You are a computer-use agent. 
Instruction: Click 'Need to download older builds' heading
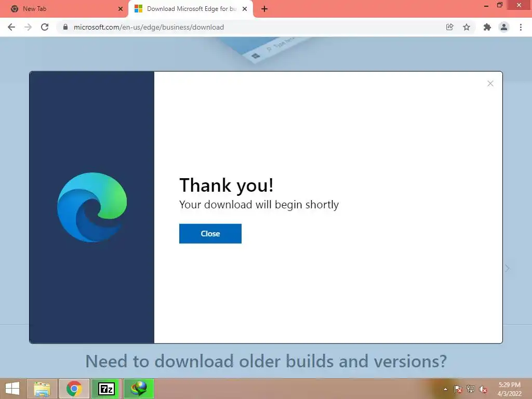point(266,361)
